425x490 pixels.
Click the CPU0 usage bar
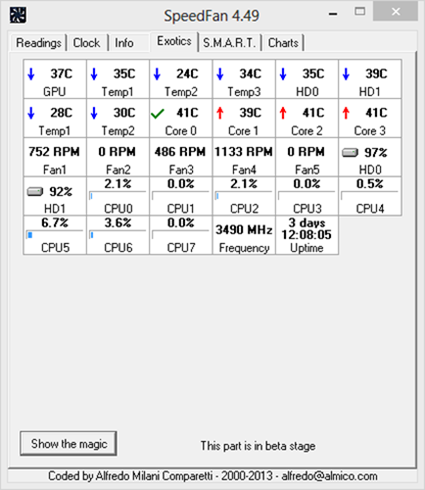(118, 196)
